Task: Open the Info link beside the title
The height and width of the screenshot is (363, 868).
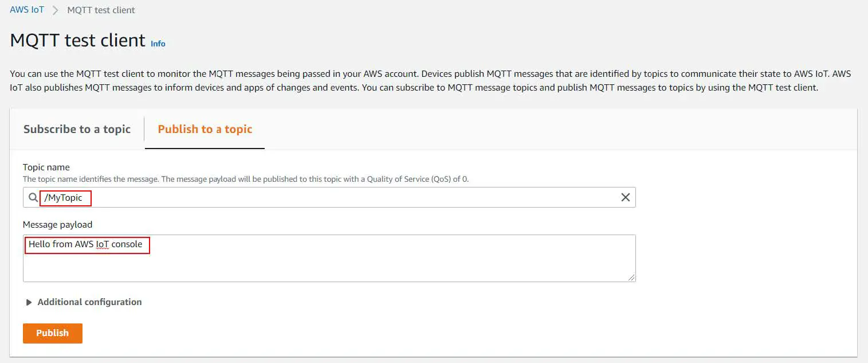Action: click(x=158, y=44)
